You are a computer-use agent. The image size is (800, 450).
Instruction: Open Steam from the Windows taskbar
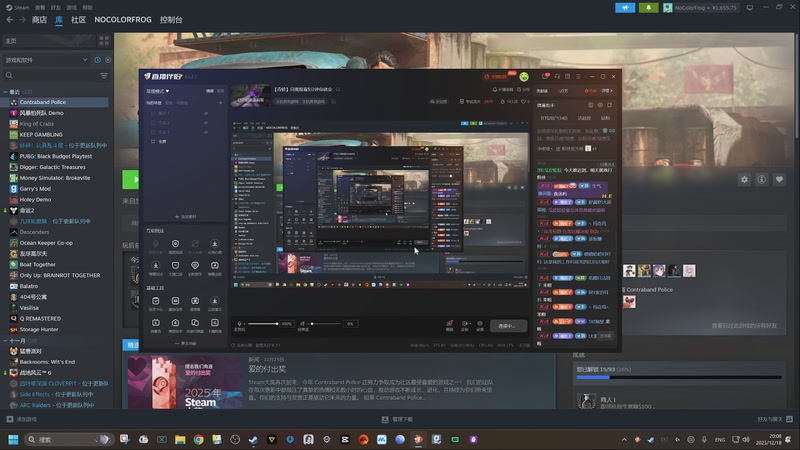pyautogui.click(x=253, y=439)
